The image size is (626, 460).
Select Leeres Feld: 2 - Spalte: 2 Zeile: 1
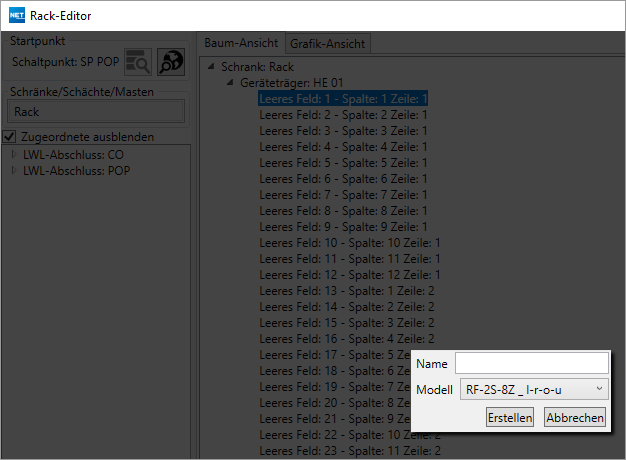point(343,115)
